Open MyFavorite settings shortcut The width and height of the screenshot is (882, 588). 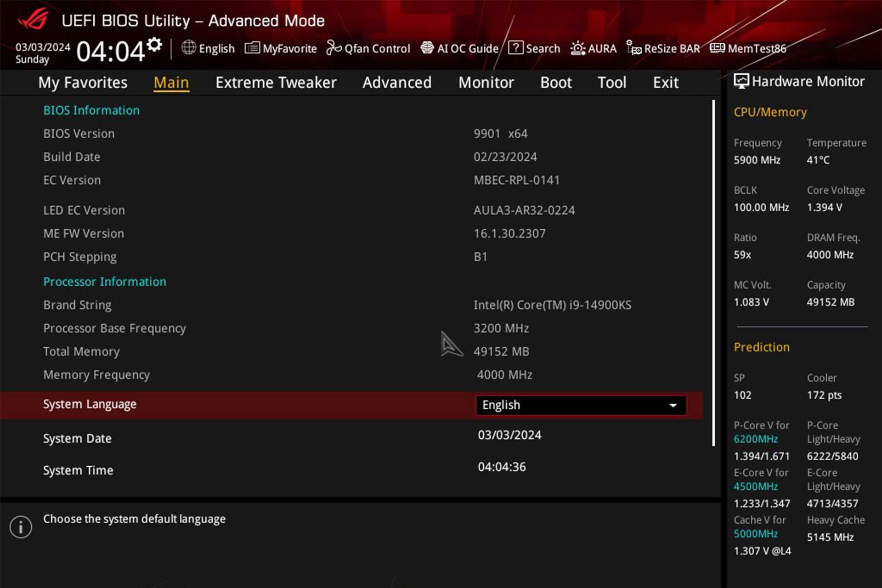pos(280,48)
